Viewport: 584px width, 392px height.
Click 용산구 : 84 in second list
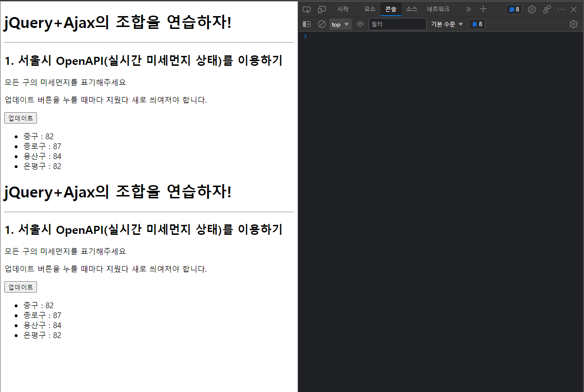(42, 325)
